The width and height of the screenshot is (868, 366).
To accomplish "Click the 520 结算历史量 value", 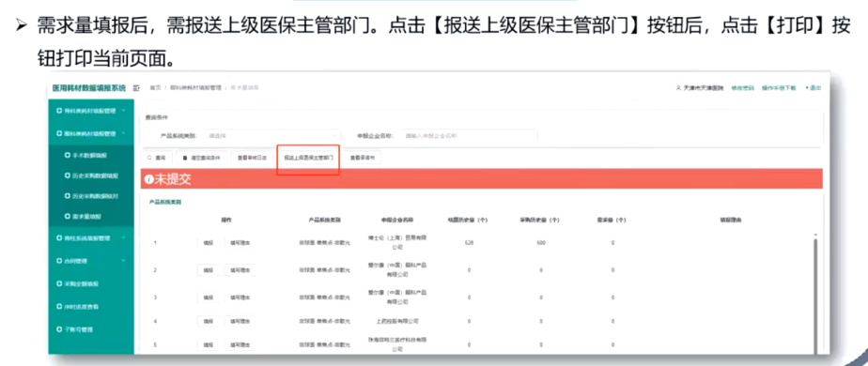I will (x=469, y=243).
